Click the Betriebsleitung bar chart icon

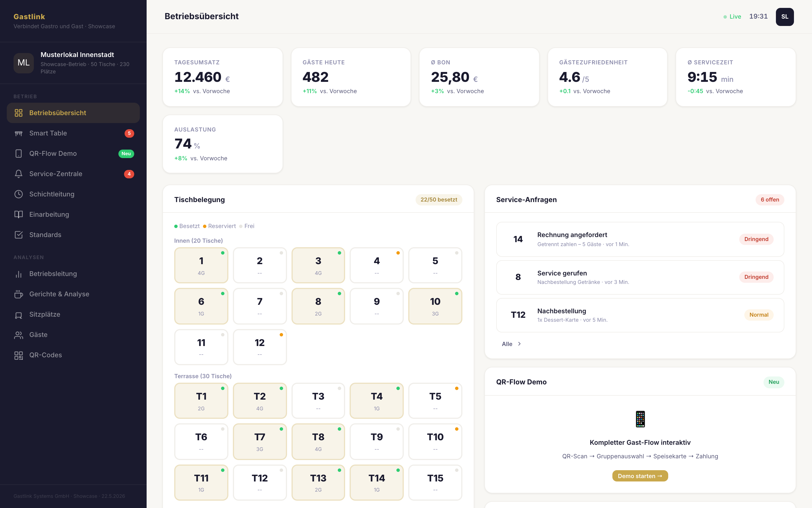pyautogui.click(x=18, y=274)
